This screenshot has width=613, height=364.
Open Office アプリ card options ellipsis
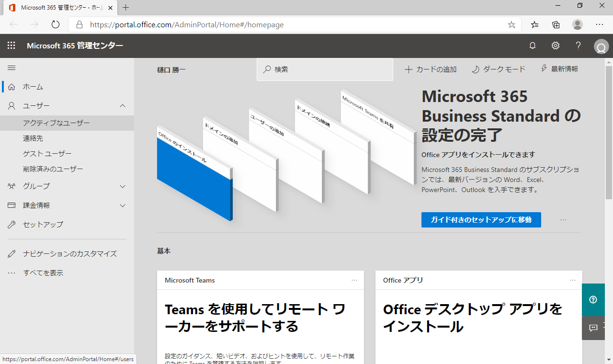(573, 280)
